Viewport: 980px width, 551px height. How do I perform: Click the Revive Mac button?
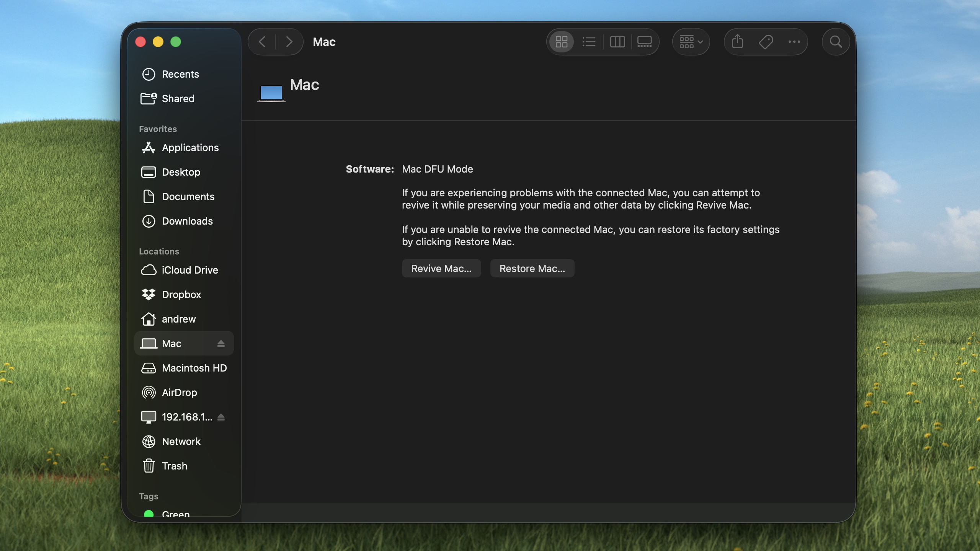tap(441, 269)
